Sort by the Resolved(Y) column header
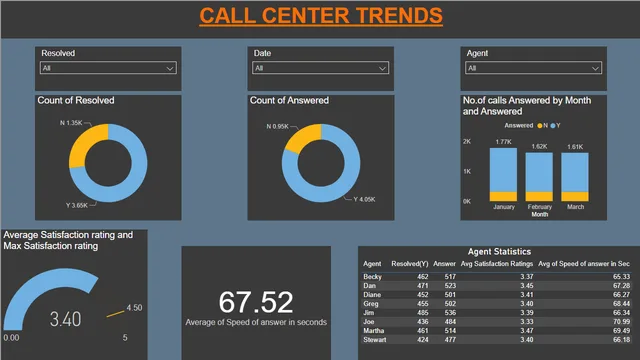The height and width of the screenshot is (360, 640). point(410,264)
